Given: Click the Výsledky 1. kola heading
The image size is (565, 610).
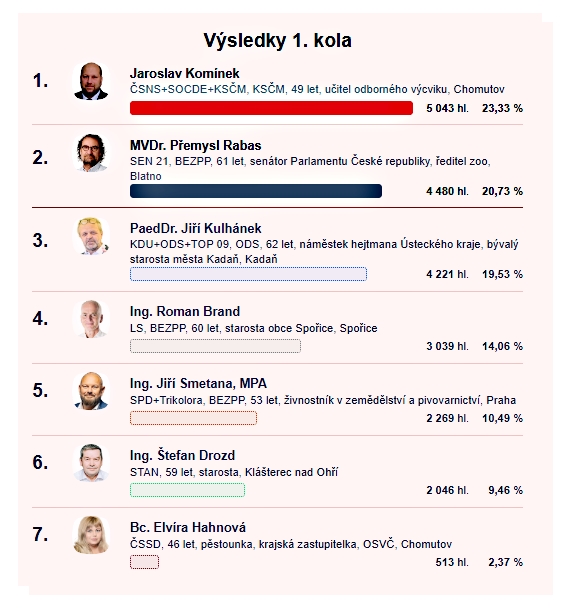Looking at the screenshot, I should (277, 40).
